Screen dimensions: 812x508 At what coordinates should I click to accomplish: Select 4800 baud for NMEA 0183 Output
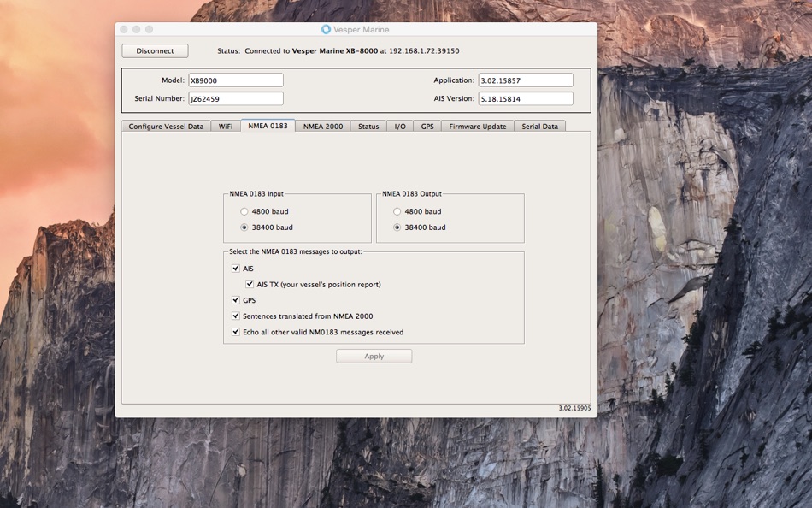pyautogui.click(x=397, y=211)
